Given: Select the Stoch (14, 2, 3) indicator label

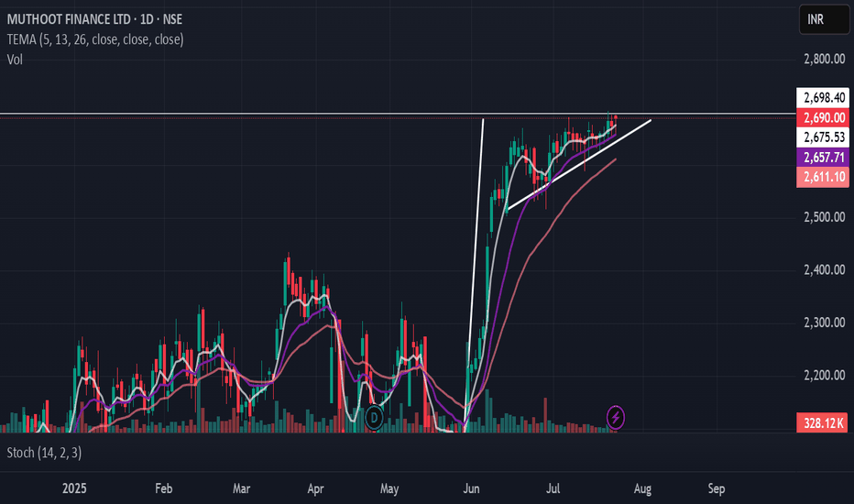Looking at the screenshot, I should click(x=44, y=453).
